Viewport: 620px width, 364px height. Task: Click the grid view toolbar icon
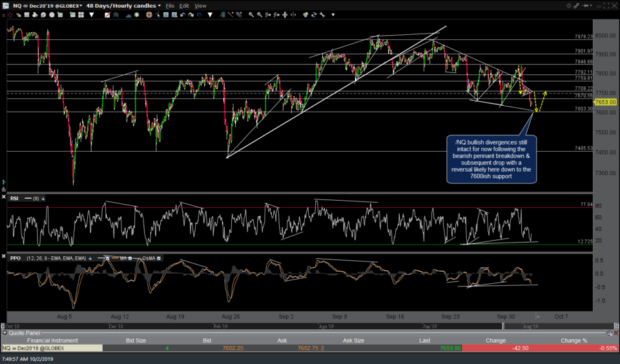(26, 15)
